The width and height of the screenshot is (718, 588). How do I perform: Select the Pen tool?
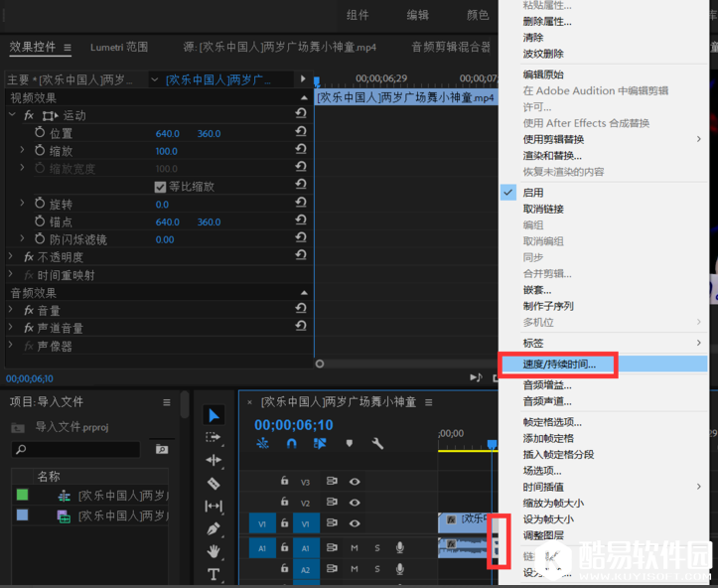pos(214,529)
